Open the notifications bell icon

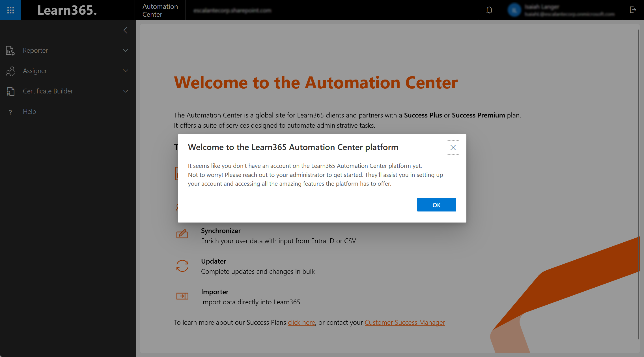click(489, 10)
